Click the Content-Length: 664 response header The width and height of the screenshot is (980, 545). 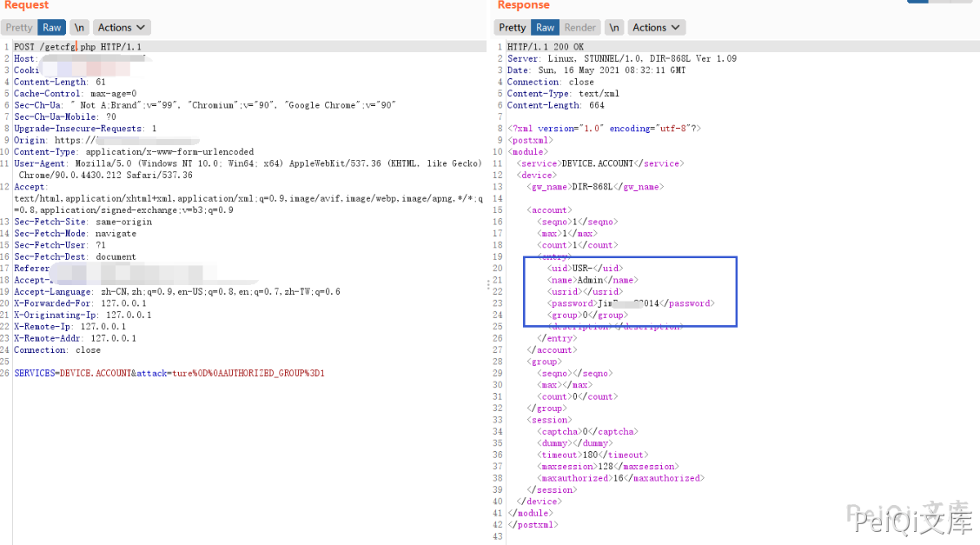(x=556, y=105)
